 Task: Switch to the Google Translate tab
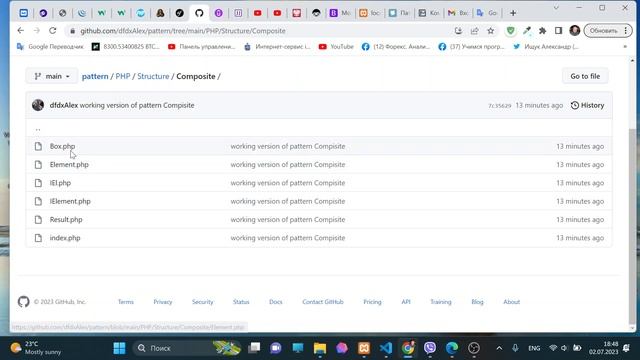pyautogui.click(x=487, y=13)
